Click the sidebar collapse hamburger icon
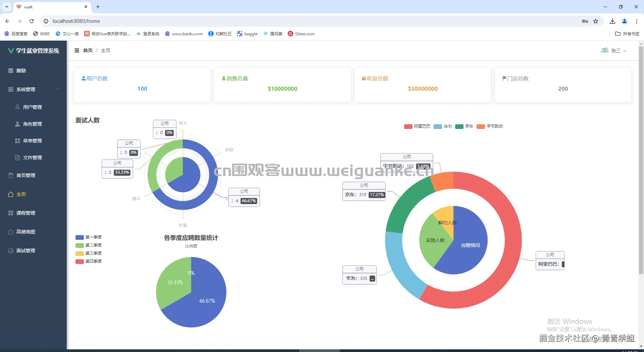This screenshot has height=352, width=644. 77,50
